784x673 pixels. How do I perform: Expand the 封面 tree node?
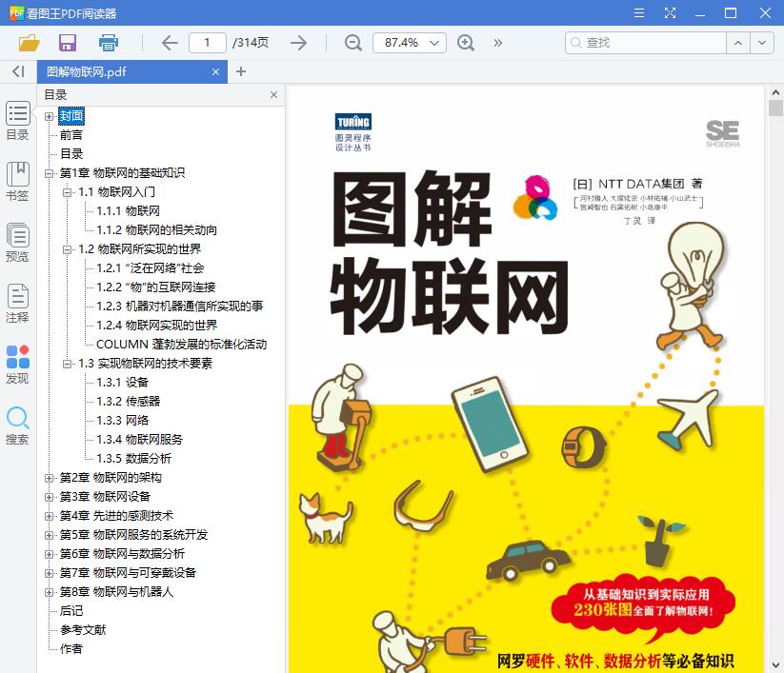[x=49, y=116]
